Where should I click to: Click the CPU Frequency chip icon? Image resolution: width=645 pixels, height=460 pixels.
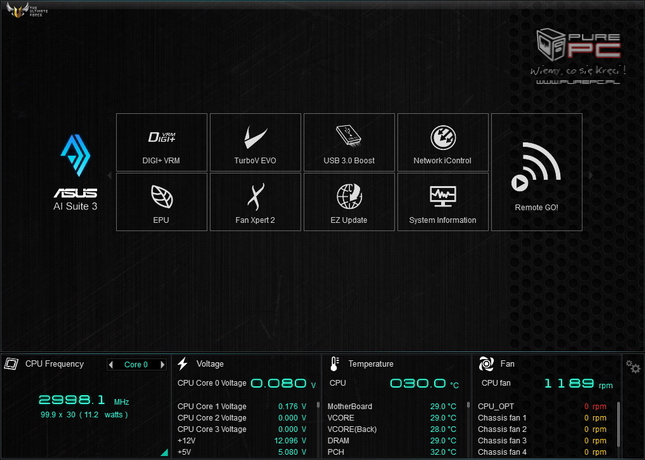click(x=11, y=364)
